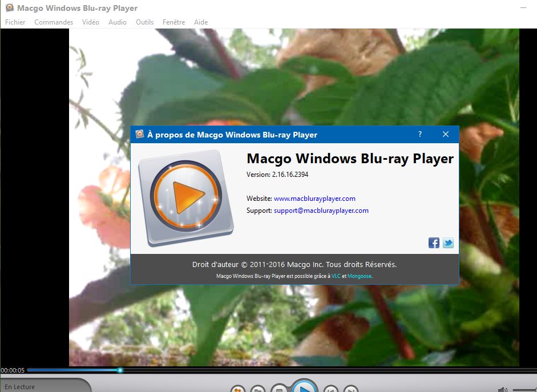Skip to next chapter
537x392 pixels.
[x=350, y=390]
